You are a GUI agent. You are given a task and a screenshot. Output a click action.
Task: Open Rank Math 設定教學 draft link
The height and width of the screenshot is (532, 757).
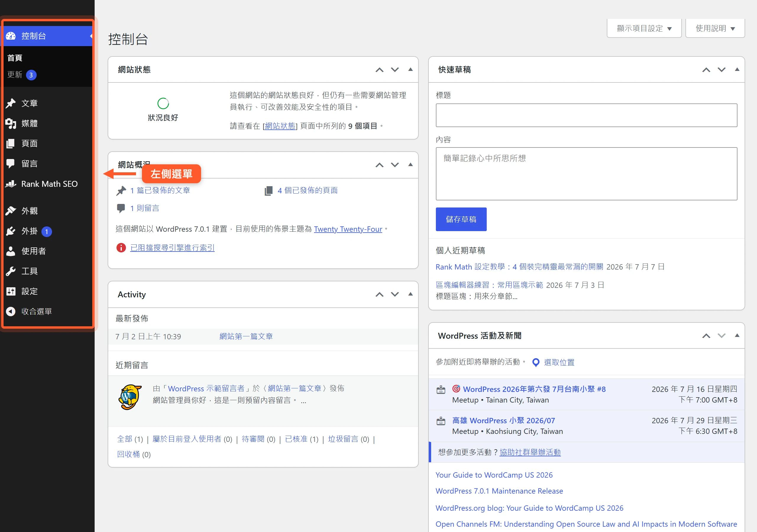coord(519,267)
